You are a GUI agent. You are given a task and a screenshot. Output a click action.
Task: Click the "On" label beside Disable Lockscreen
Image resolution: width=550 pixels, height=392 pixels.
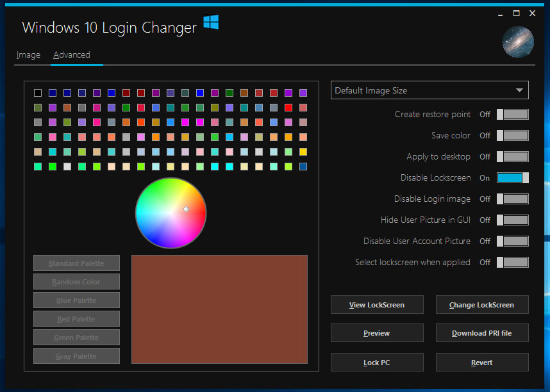485,178
